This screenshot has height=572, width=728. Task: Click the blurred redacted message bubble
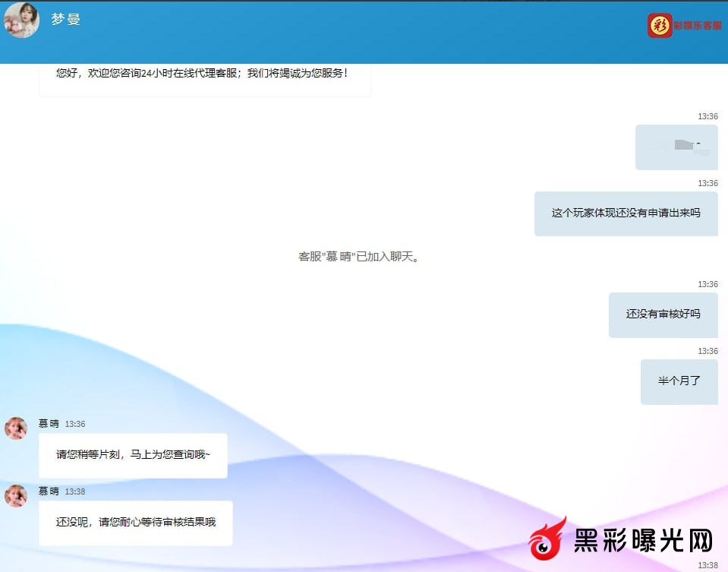676,147
